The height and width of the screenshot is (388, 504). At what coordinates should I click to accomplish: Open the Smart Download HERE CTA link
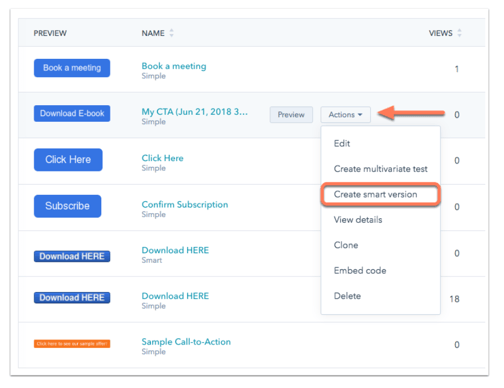click(175, 250)
